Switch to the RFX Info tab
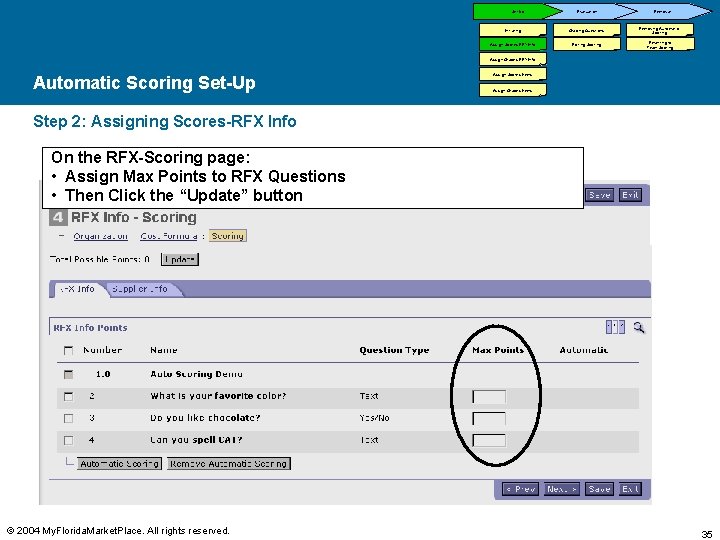Viewport: 720px width, 540px height. click(x=77, y=289)
